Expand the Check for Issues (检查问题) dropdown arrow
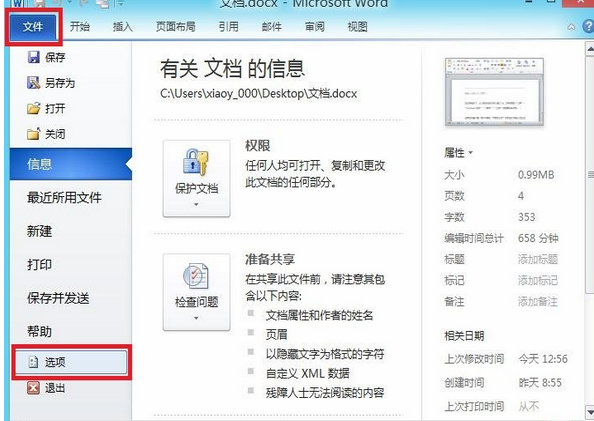Viewport: 594px width, 421px height. click(196, 318)
